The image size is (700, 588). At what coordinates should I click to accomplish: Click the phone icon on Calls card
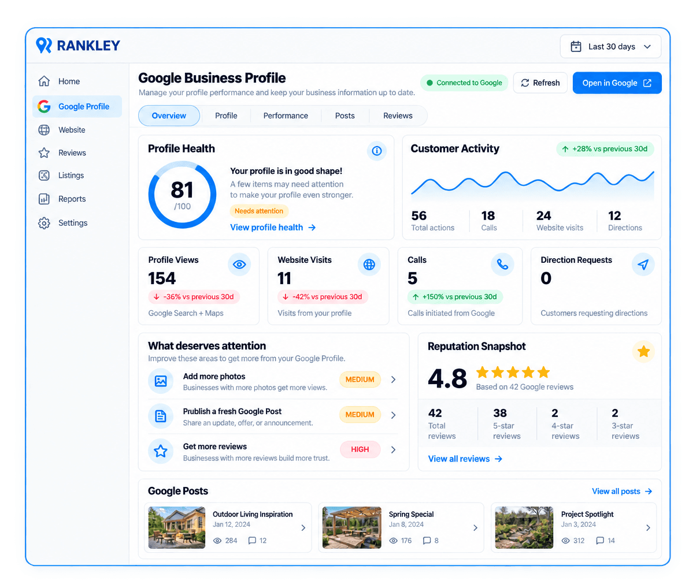pyautogui.click(x=502, y=265)
